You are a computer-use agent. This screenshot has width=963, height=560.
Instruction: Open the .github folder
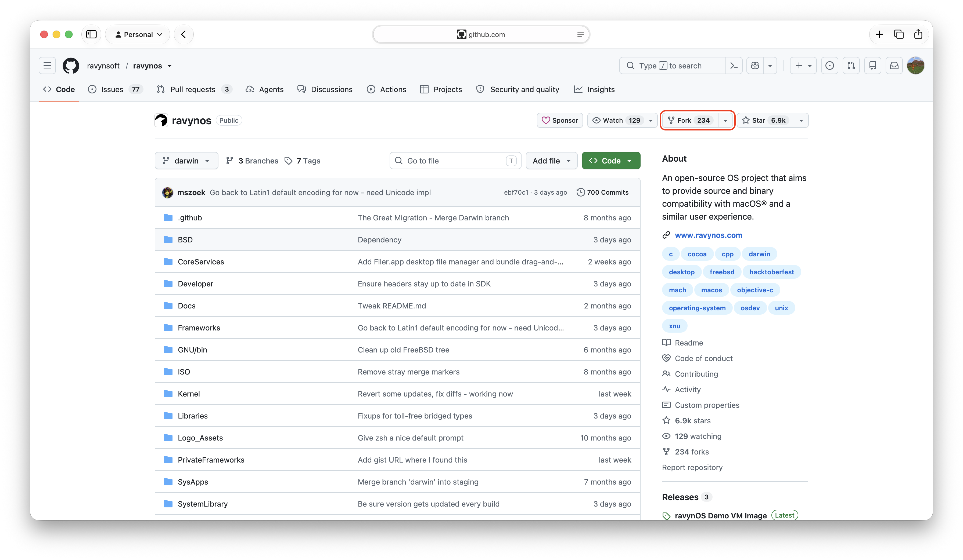189,218
